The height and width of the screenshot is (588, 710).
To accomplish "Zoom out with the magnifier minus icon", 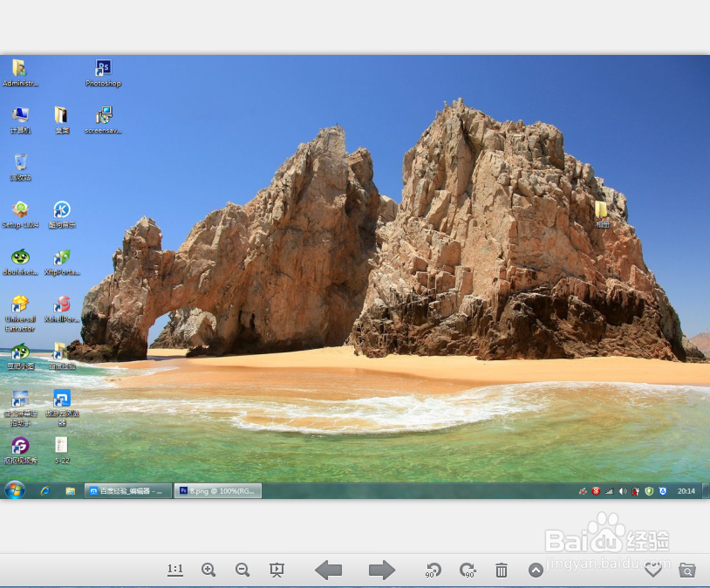I will [x=242, y=570].
